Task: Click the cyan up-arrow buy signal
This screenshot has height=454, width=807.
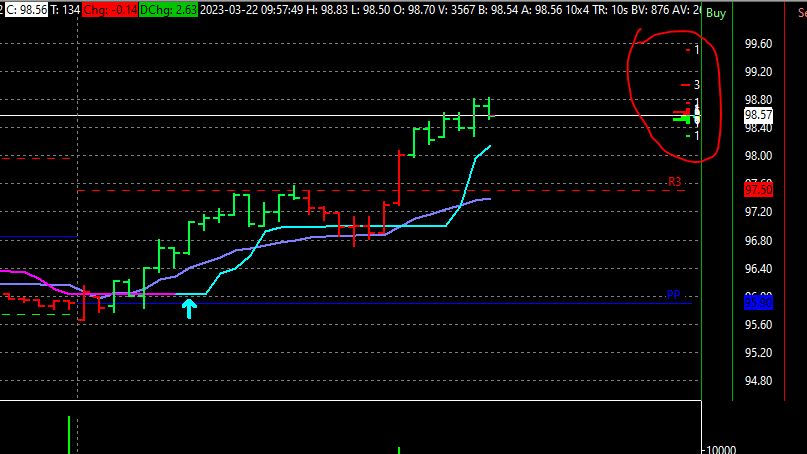Action: point(189,309)
